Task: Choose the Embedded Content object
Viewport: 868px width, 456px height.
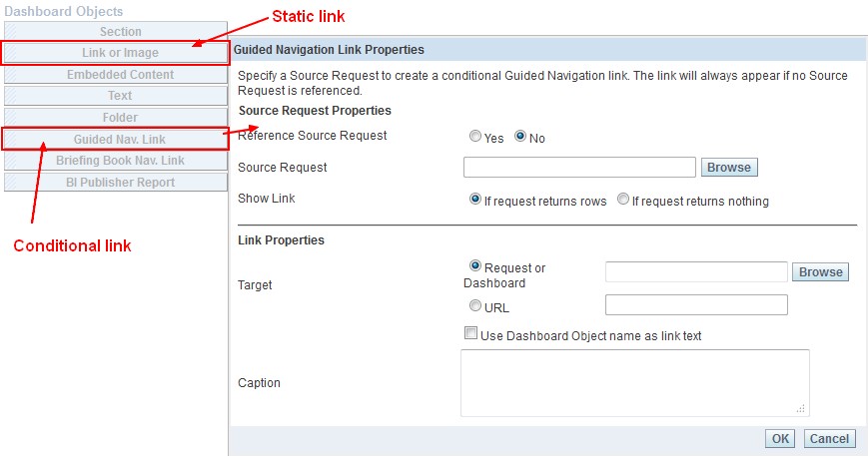Action: click(120, 75)
